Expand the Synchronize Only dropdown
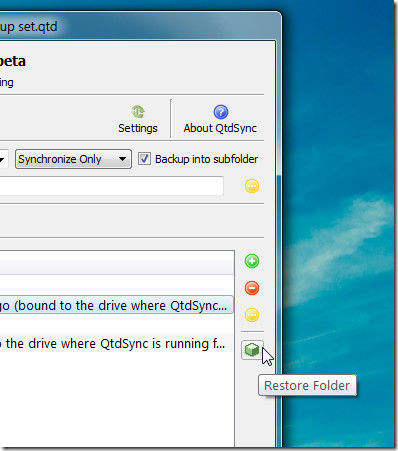 73,159
